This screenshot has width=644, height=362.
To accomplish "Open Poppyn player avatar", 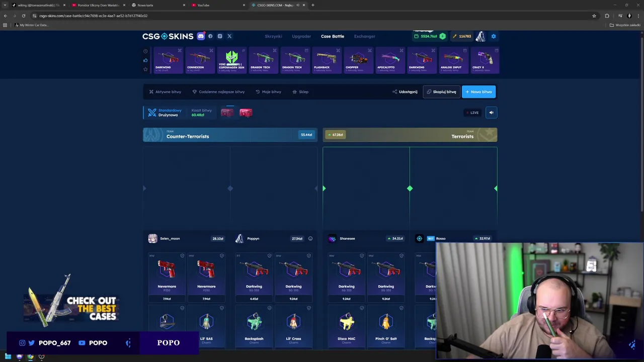I will click(x=239, y=238).
